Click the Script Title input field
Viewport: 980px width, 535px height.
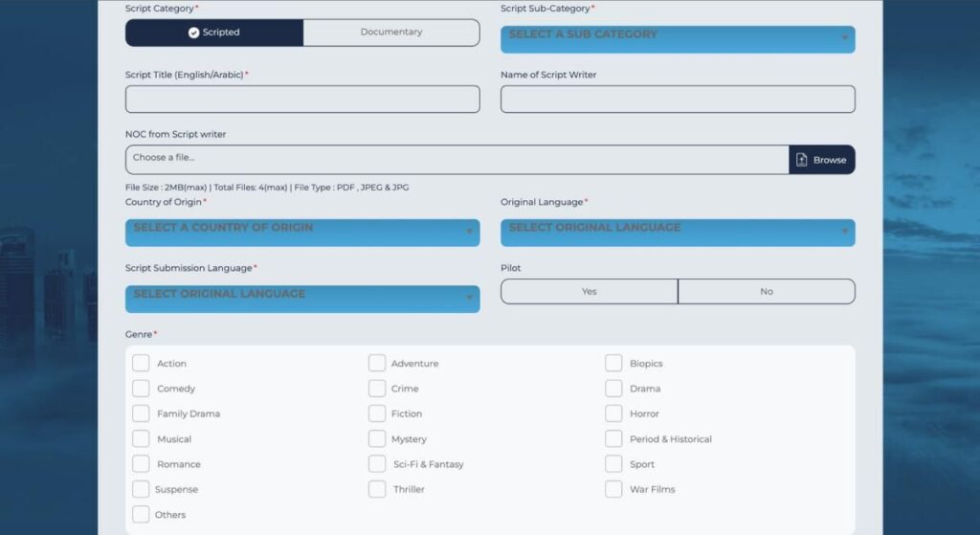tap(301, 100)
